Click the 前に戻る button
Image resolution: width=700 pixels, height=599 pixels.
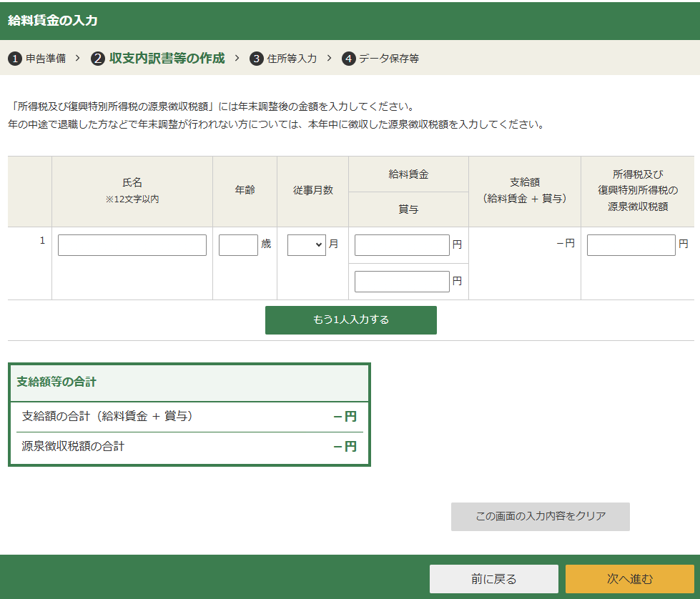493,578
